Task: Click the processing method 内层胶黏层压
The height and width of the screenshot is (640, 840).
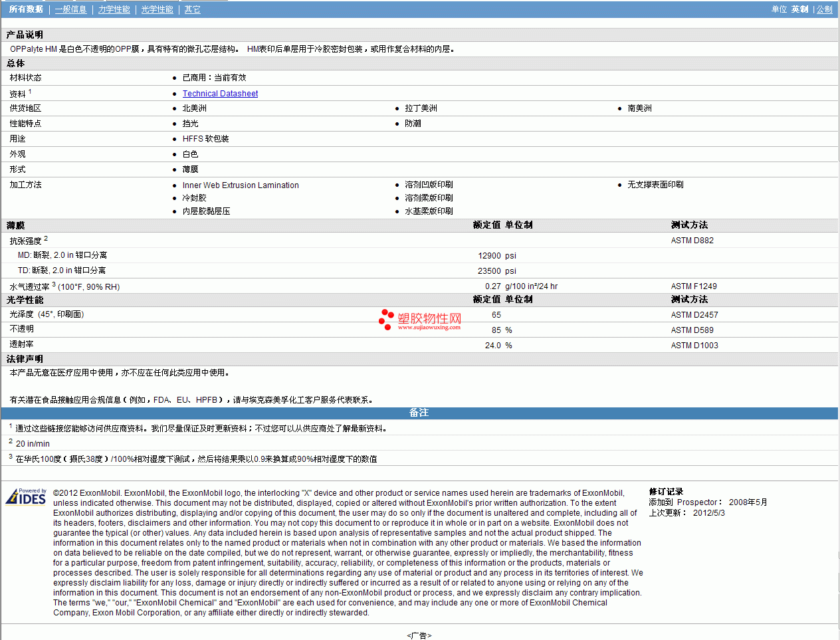Action: (206, 211)
